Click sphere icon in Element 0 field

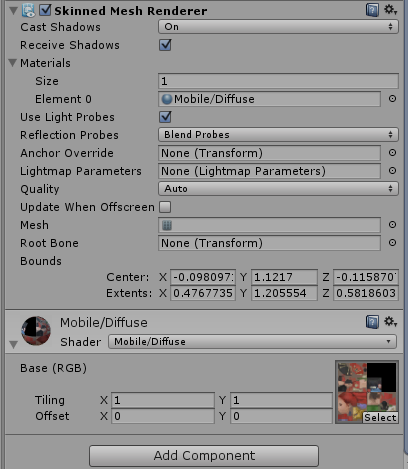coord(167,99)
